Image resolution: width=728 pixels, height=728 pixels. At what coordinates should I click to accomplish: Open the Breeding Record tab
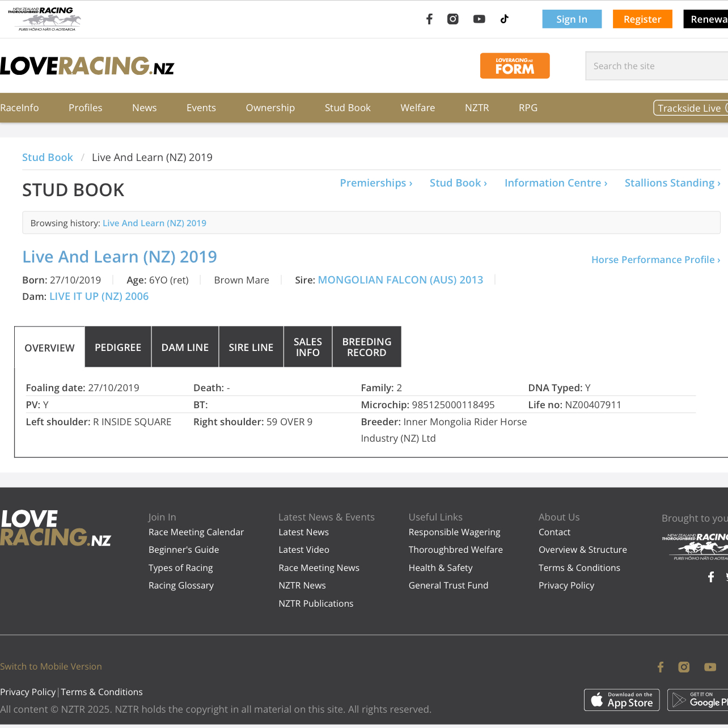click(x=367, y=347)
